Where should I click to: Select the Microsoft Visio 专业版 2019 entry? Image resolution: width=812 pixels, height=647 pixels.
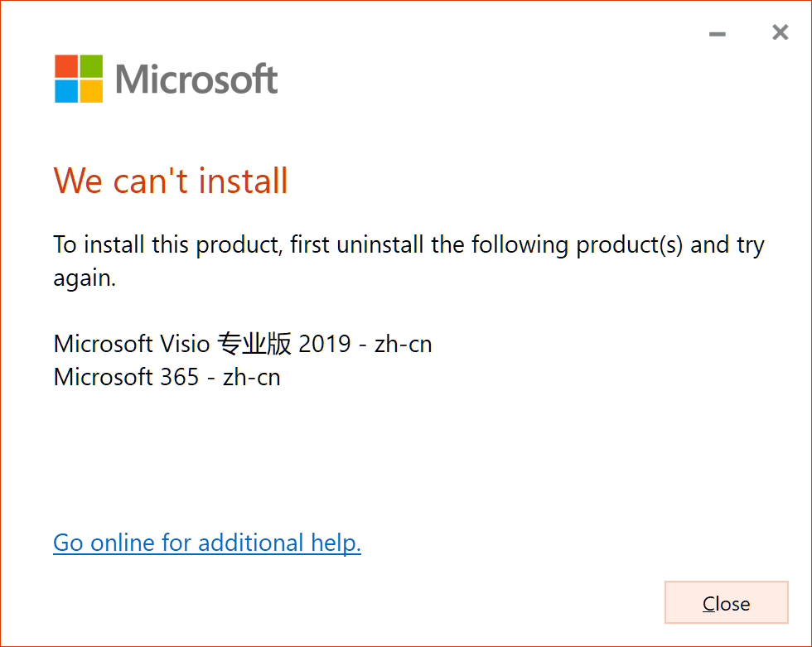pos(242,343)
